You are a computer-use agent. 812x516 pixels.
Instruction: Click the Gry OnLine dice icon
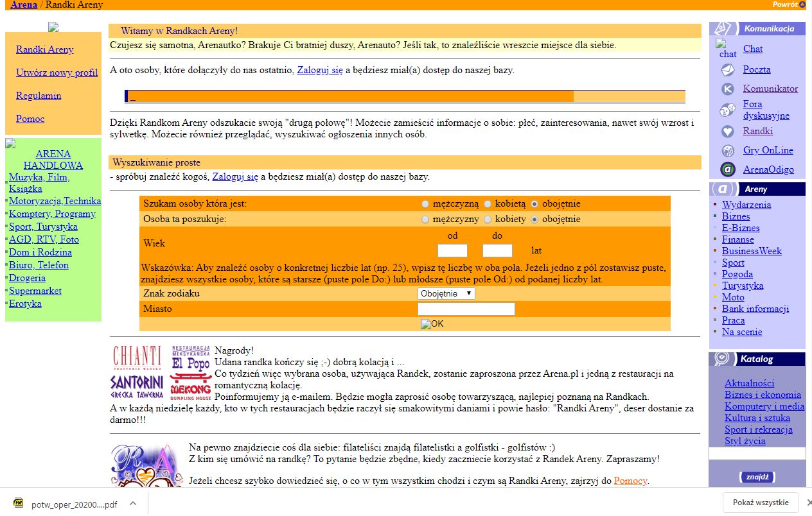728,151
